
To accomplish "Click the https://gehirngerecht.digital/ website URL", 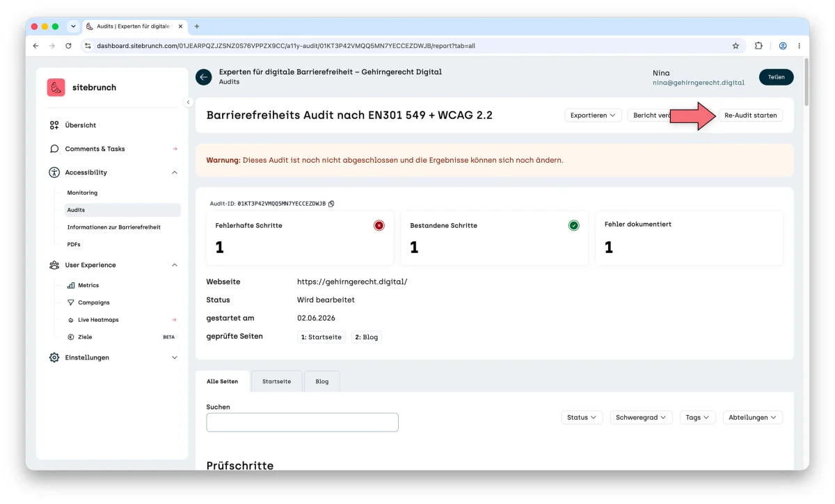I will point(352,282).
